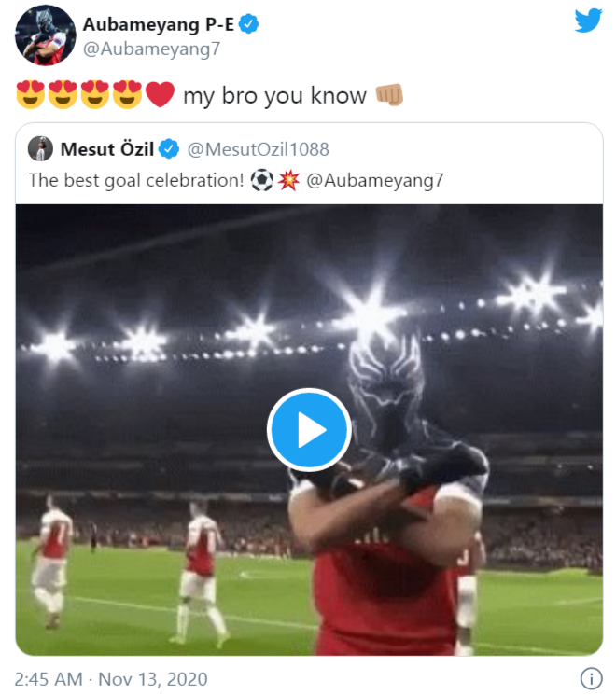This screenshot has width=616, height=695.
Task: Click the "my bro you know" tweet text
Action: [x=274, y=96]
